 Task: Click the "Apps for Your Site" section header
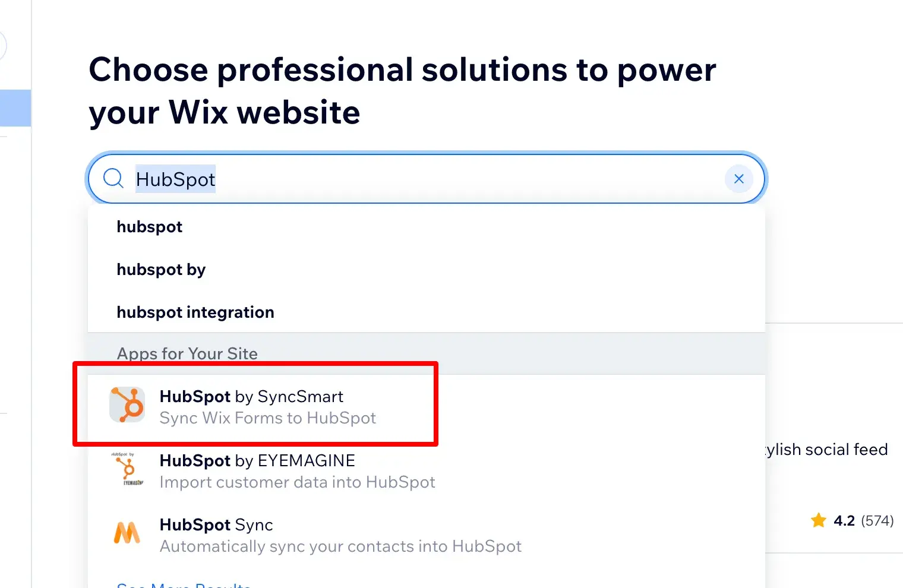pos(187,353)
